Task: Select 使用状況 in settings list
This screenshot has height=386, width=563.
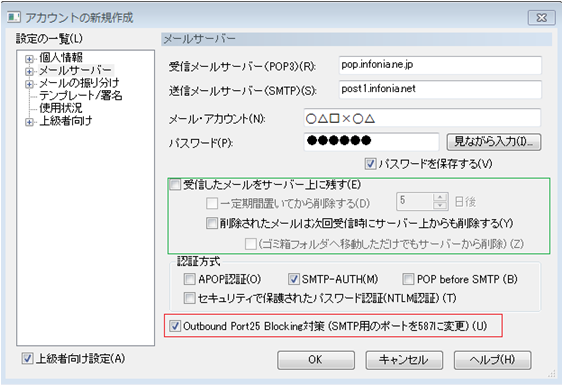Action: click(61, 108)
